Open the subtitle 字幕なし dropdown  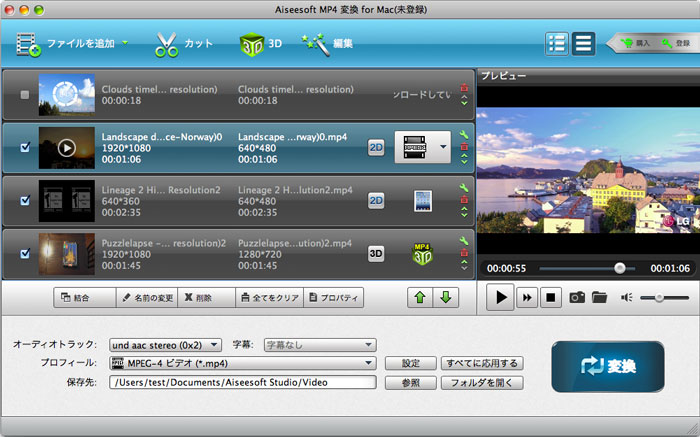pyautogui.click(x=319, y=344)
